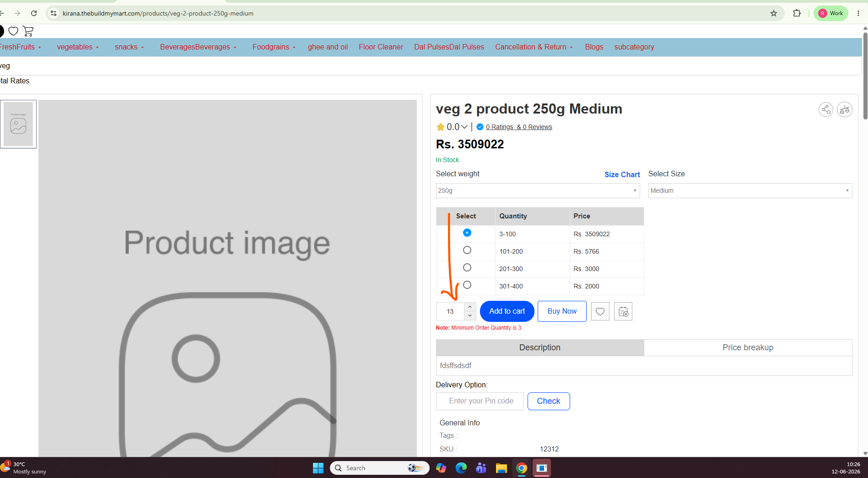
Task: Expand the Foodgrains menu
Action: point(274,47)
